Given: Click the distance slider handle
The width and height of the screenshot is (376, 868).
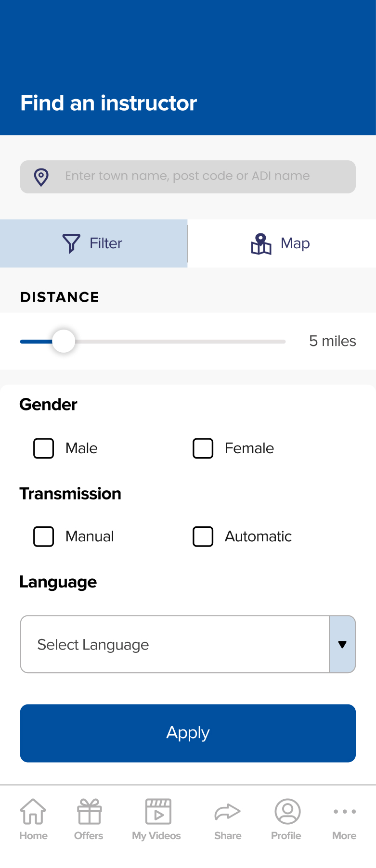Looking at the screenshot, I should point(64,342).
